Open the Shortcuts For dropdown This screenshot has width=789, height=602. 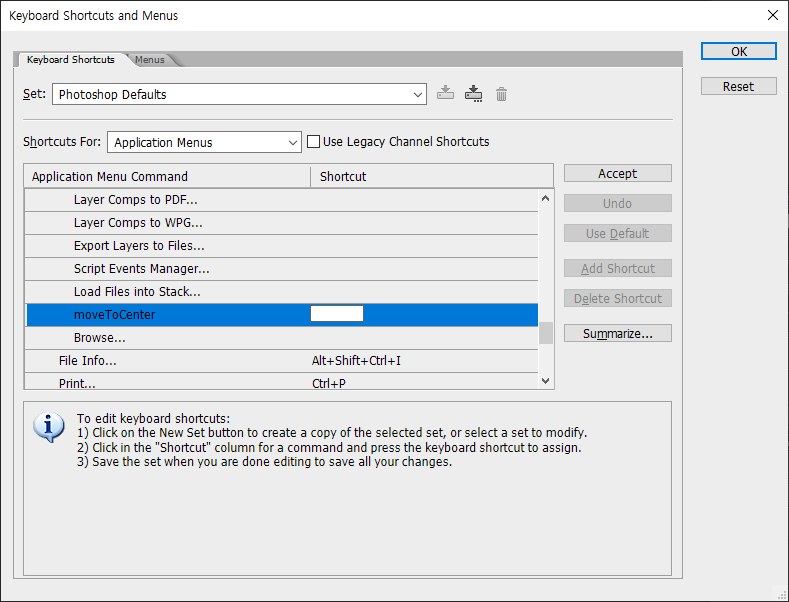click(204, 142)
